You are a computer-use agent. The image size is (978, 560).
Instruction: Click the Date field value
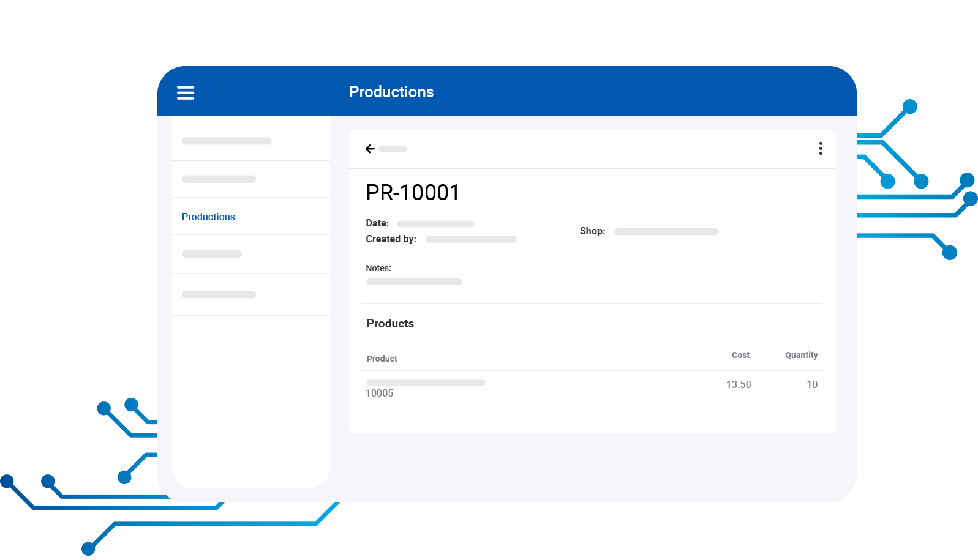(x=435, y=224)
